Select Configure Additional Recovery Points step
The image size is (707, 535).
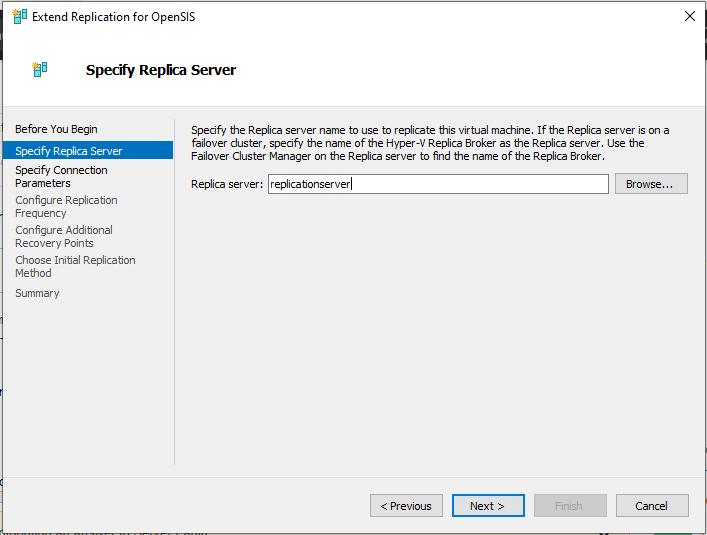64,237
